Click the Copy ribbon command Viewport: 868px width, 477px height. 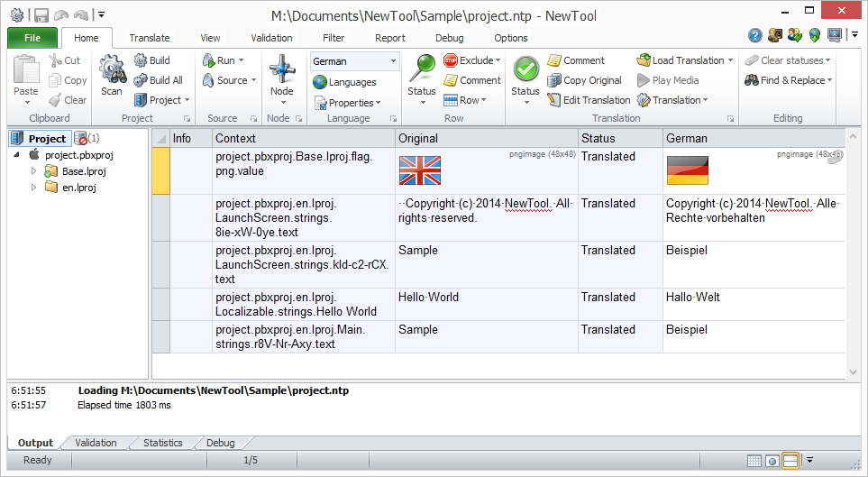click(69, 80)
